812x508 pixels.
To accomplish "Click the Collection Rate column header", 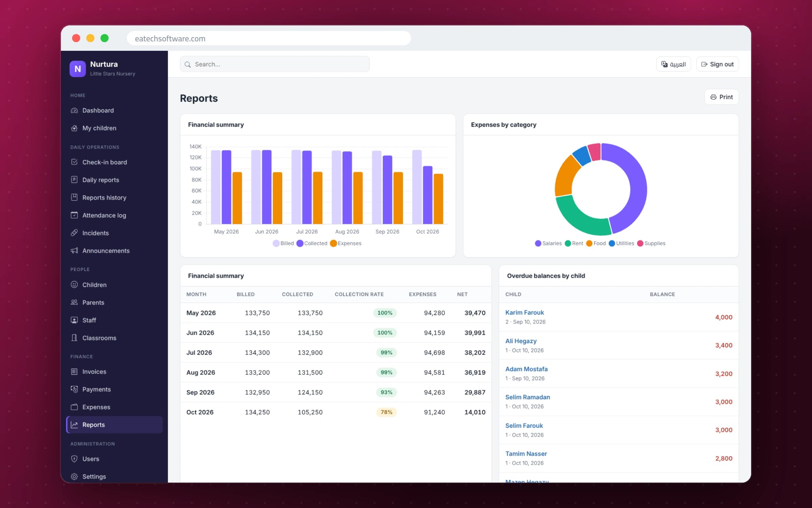I will pyautogui.click(x=359, y=294).
